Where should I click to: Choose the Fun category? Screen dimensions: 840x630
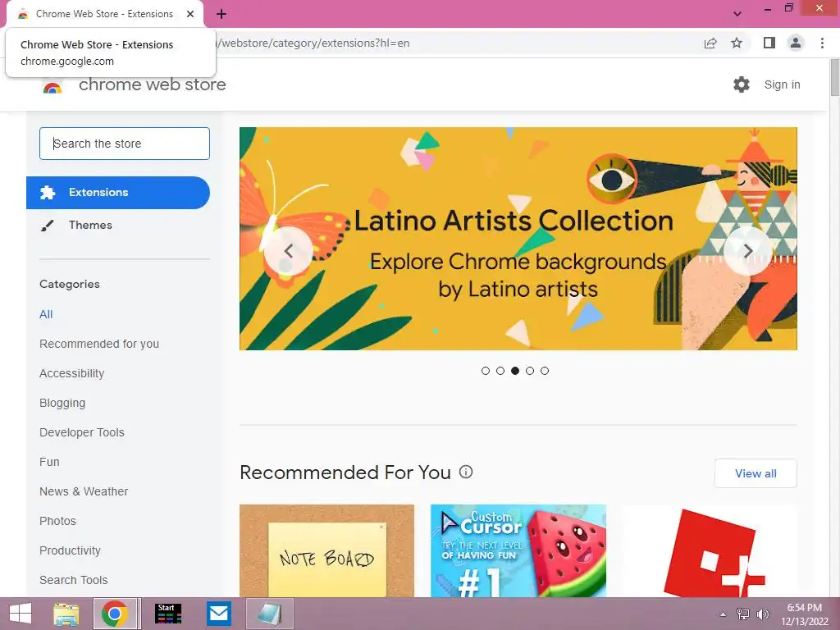coord(49,462)
